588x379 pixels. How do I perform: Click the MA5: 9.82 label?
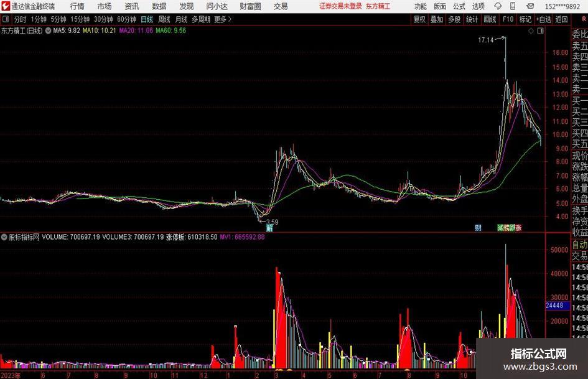click(67, 30)
